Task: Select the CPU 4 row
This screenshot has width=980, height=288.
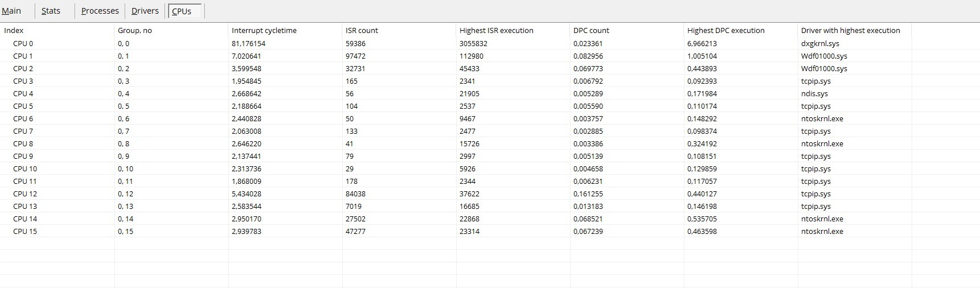Action: 23,94
